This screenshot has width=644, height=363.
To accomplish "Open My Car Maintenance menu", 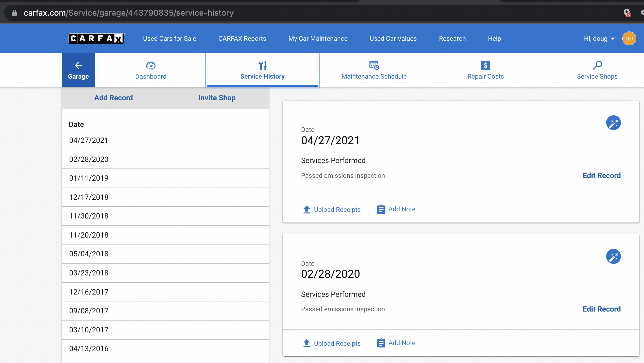I will 318,38.
